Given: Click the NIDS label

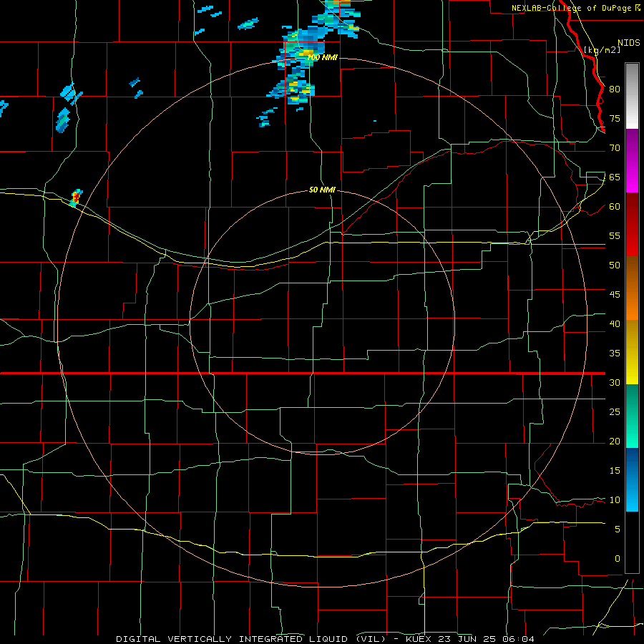Looking at the screenshot, I should (628, 43).
